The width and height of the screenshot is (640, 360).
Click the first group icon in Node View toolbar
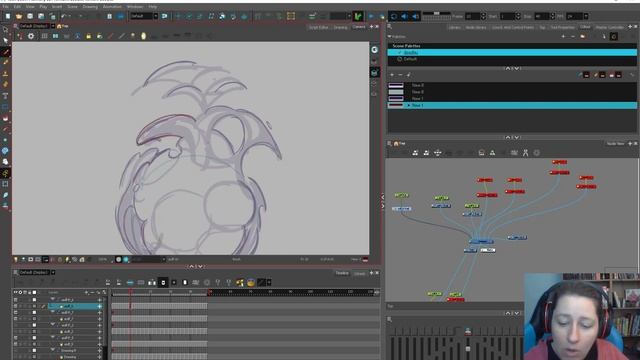[x=415, y=153]
